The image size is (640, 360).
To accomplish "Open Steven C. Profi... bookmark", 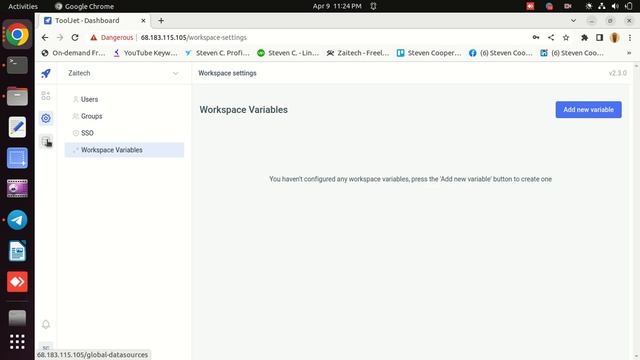I will pos(217,53).
